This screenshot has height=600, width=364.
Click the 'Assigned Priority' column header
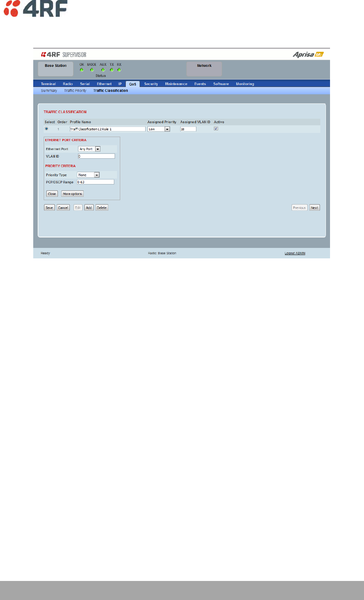coord(162,122)
